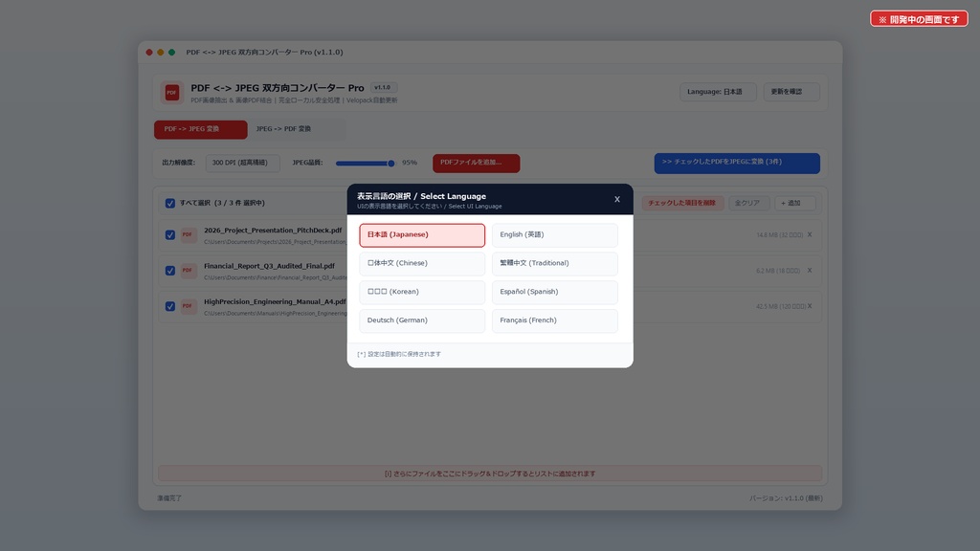The image size is (980, 551).
Task: Pick the Korean language option
Action: click(422, 292)
